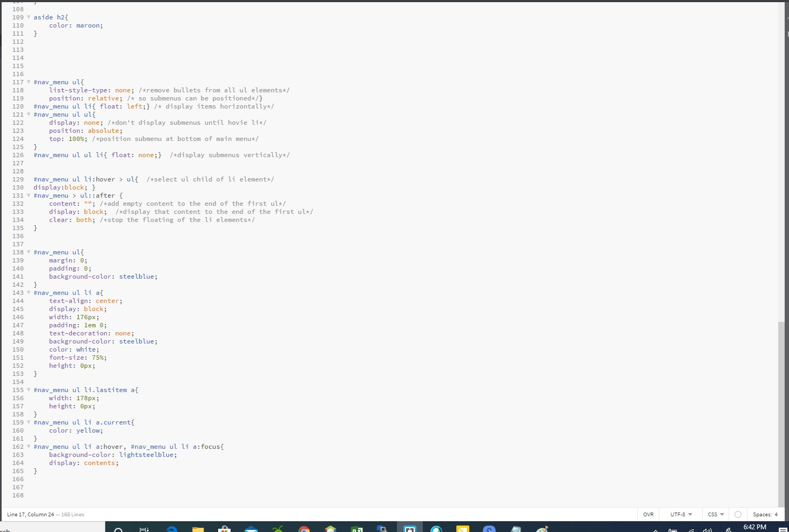Fold the #nav_menu ul li a rule at line 143
This screenshot has width=789, height=532.
click(x=29, y=293)
